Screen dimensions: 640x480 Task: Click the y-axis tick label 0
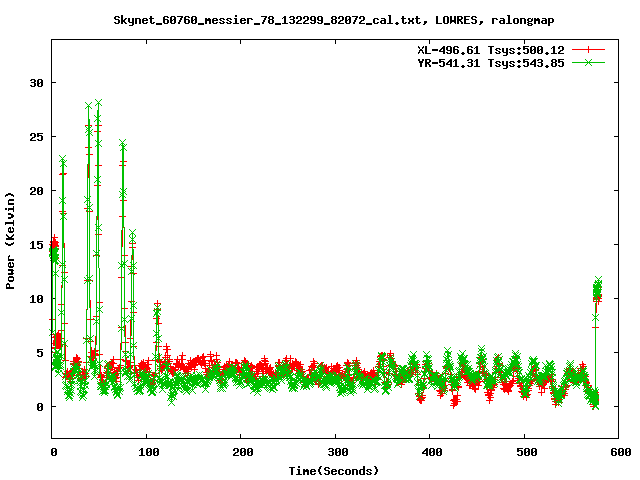(40, 407)
